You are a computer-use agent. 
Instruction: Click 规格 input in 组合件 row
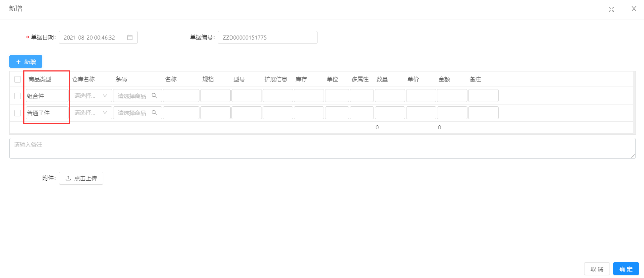point(215,96)
